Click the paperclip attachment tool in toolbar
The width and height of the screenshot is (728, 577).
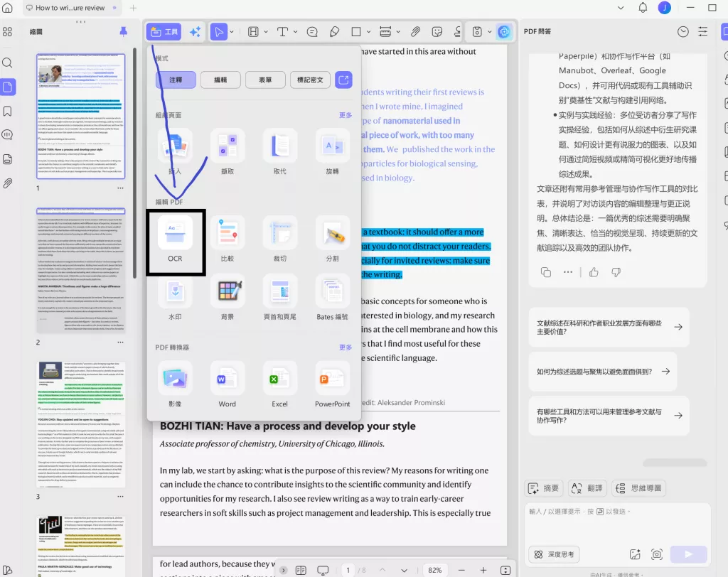click(x=415, y=31)
